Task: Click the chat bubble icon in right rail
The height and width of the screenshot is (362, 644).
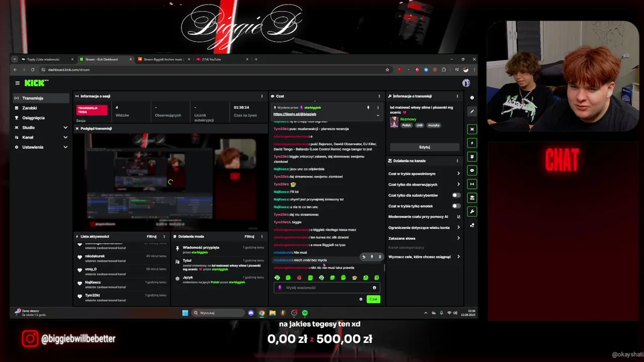Action: (x=472, y=170)
